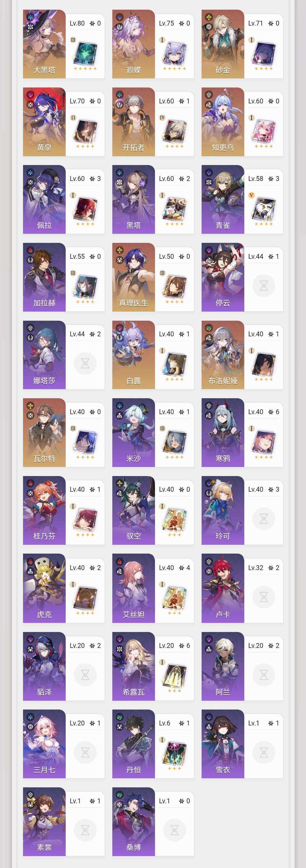Image resolution: width=306 pixels, height=868 pixels.
Task: Tap 丹恒's three-star light cone icon
Action: click(174, 752)
